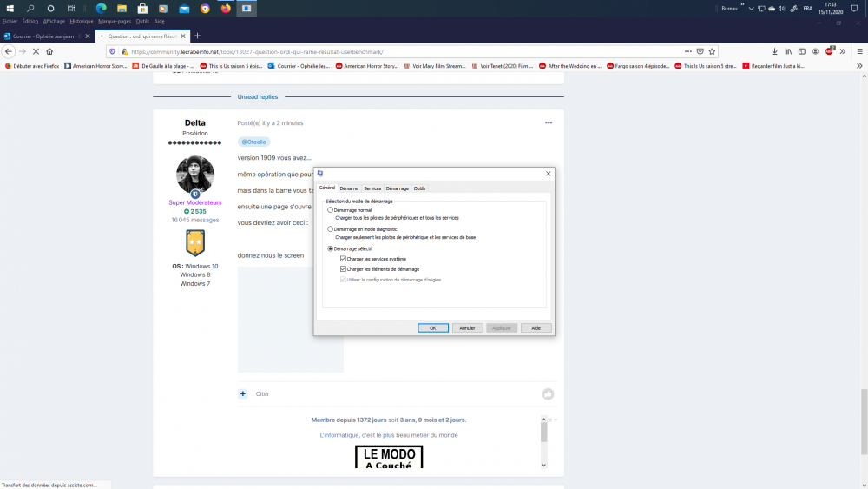Show site security padlock information

pos(124,51)
